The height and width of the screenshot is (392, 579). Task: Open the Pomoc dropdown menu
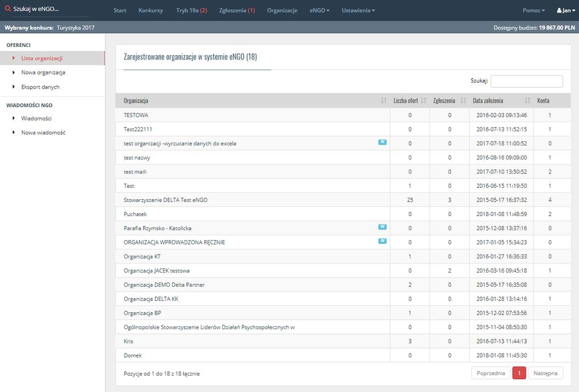click(534, 10)
